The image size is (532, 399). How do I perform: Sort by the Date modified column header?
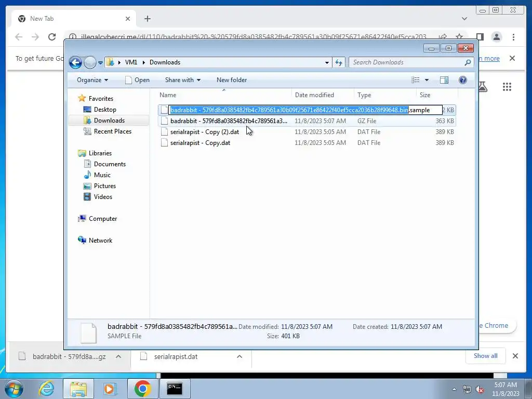(322, 95)
